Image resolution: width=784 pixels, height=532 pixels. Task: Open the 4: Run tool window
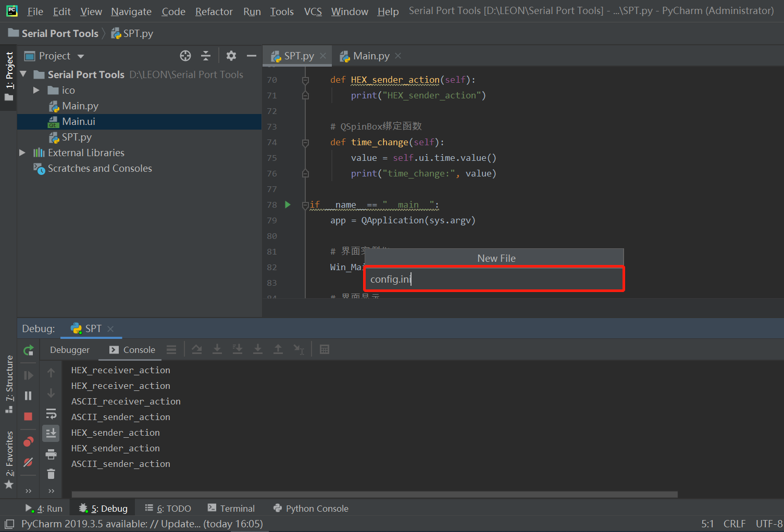point(44,509)
